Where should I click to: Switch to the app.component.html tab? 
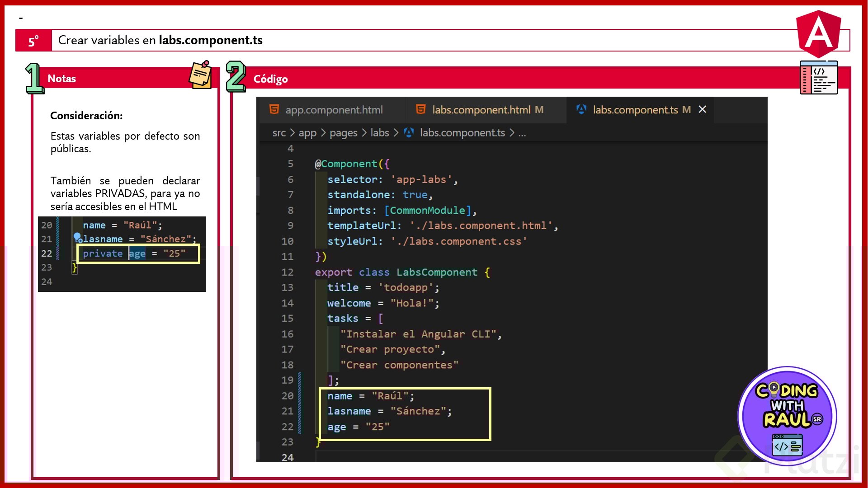click(334, 110)
